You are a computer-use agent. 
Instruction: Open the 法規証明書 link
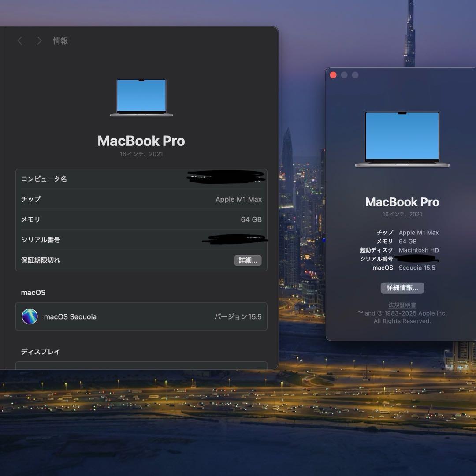click(402, 305)
